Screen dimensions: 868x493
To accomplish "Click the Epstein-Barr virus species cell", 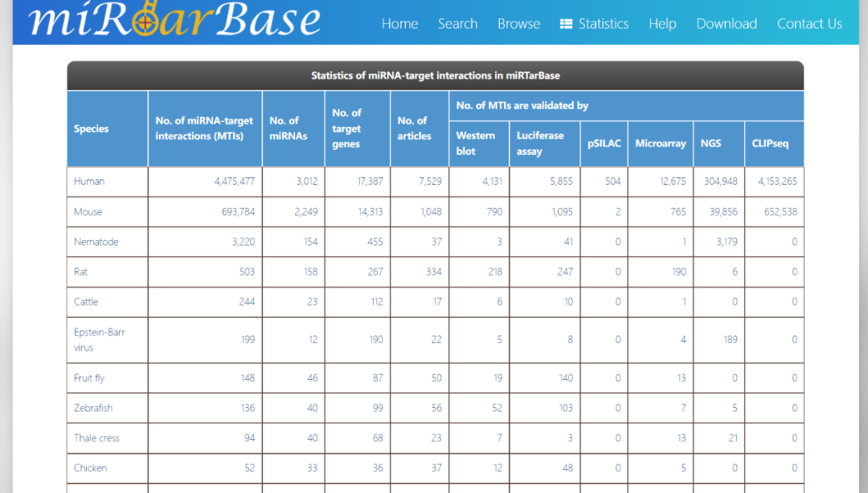I will click(100, 340).
